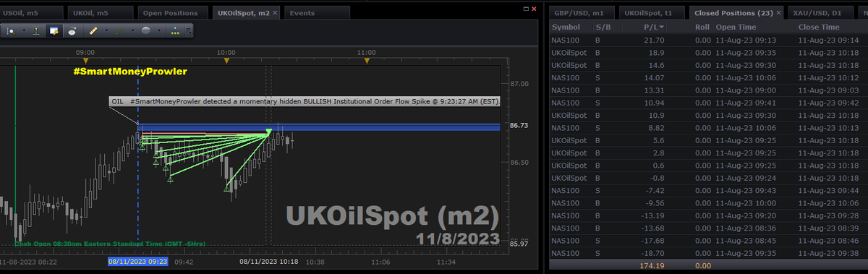
Task: Select NAS100 row with P/L -17.68
Action: 708,241
